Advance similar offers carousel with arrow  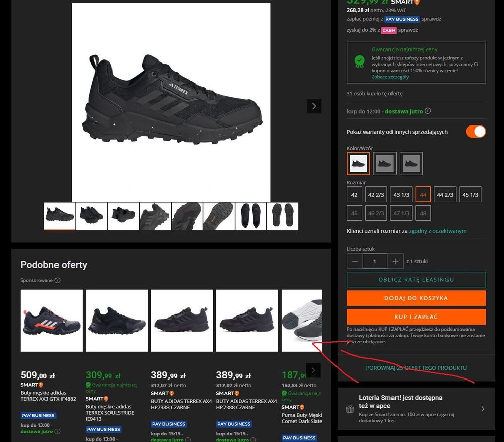[313, 370]
